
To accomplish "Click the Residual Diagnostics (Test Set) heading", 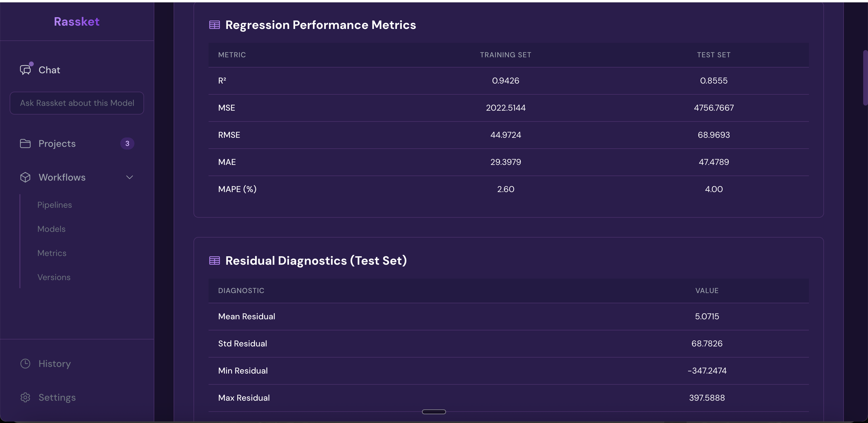I will 316,260.
